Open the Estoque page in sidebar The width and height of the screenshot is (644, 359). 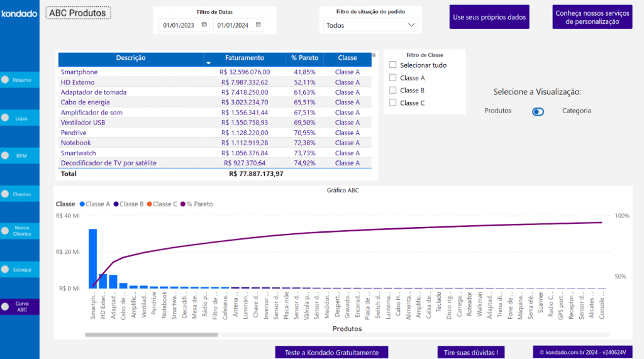pos(20,270)
